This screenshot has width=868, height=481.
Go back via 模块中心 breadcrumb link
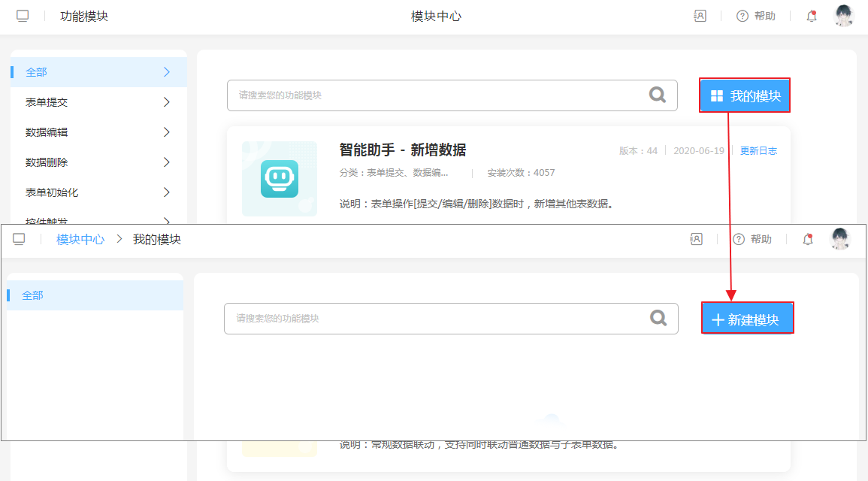80,239
